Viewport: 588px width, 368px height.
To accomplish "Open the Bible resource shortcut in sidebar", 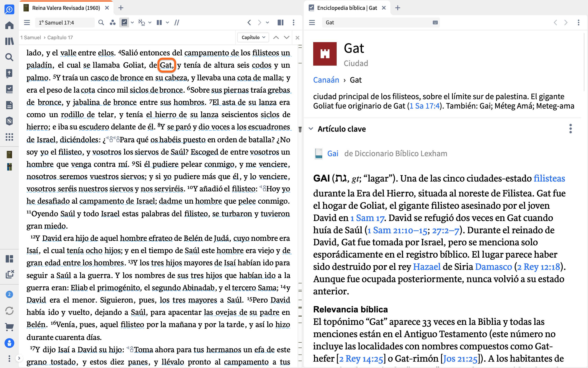I will click(x=9, y=155).
